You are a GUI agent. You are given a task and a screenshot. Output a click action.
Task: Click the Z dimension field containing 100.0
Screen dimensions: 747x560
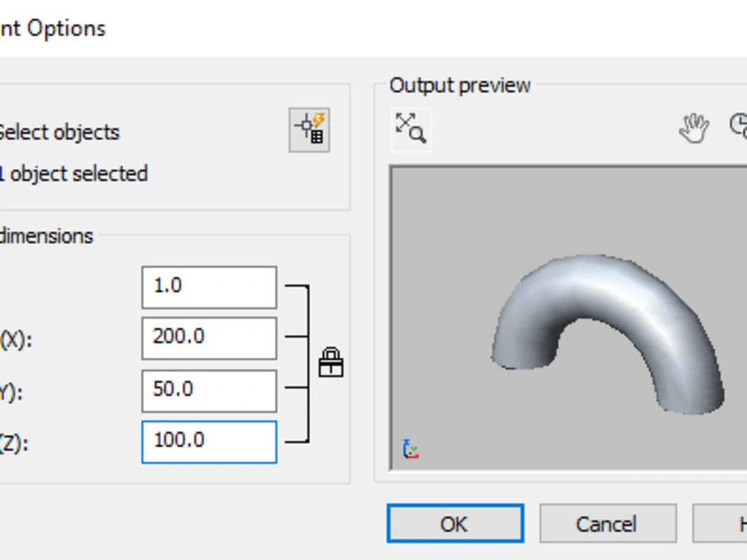[x=208, y=442]
